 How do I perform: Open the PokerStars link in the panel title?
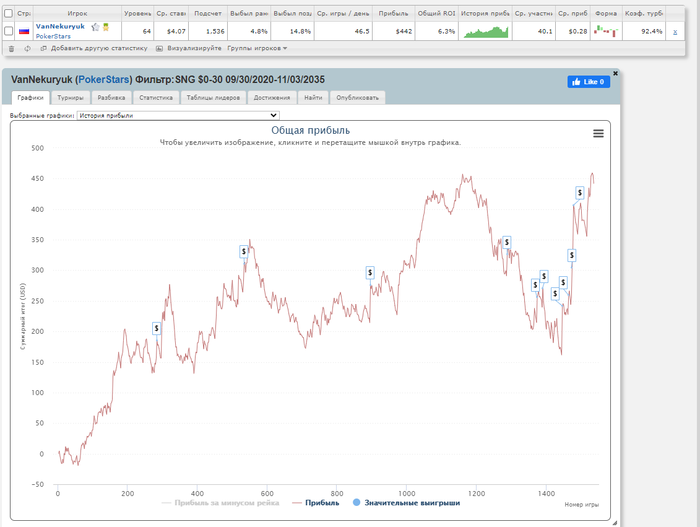(x=104, y=79)
